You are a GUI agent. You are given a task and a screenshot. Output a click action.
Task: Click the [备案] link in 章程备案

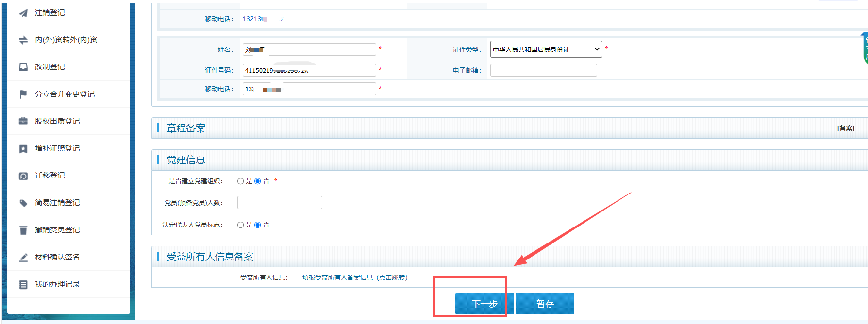845,129
